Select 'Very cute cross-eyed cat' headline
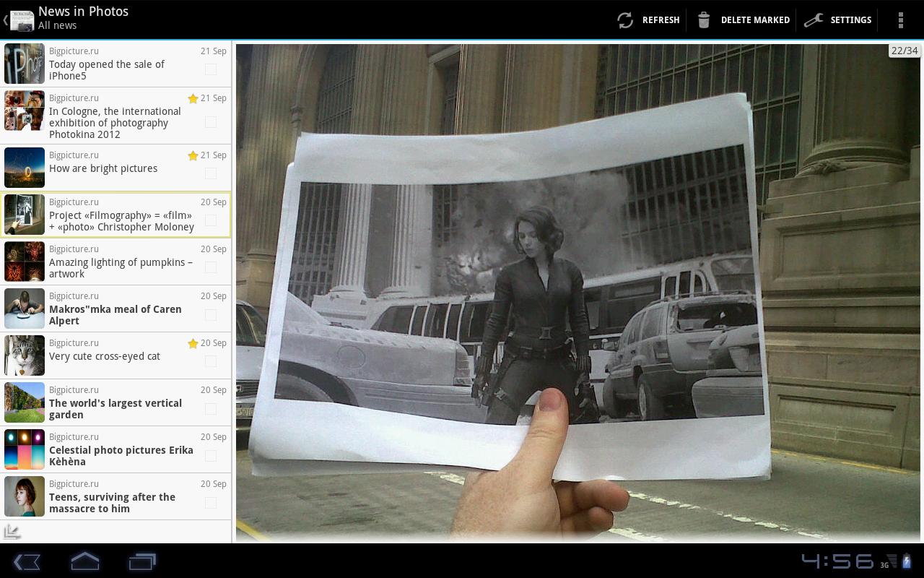This screenshot has width=924, height=578. coord(105,356)
